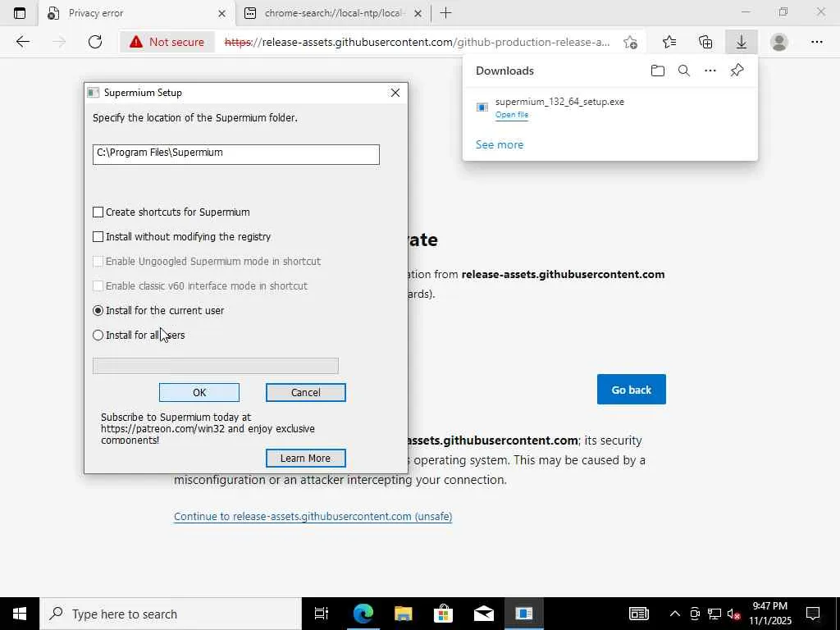The image size is (840, 630).
Task: Click the Type here to search box
Action: [x=171, y=614]
